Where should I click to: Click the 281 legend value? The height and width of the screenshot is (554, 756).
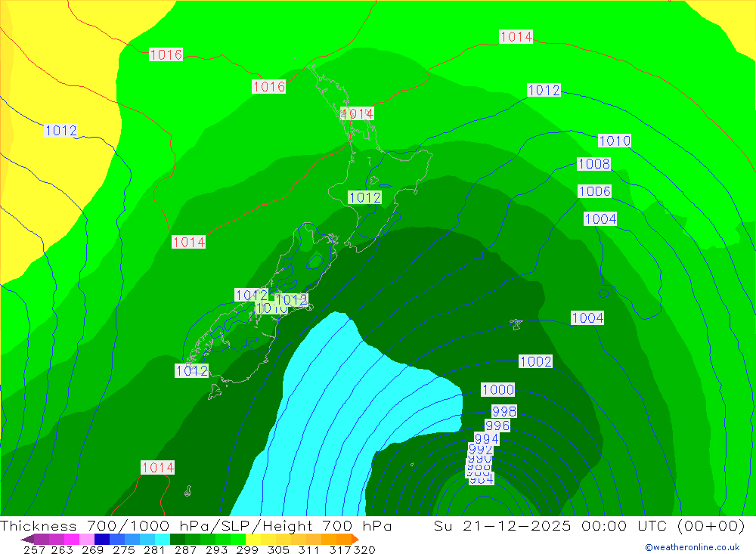154,549
